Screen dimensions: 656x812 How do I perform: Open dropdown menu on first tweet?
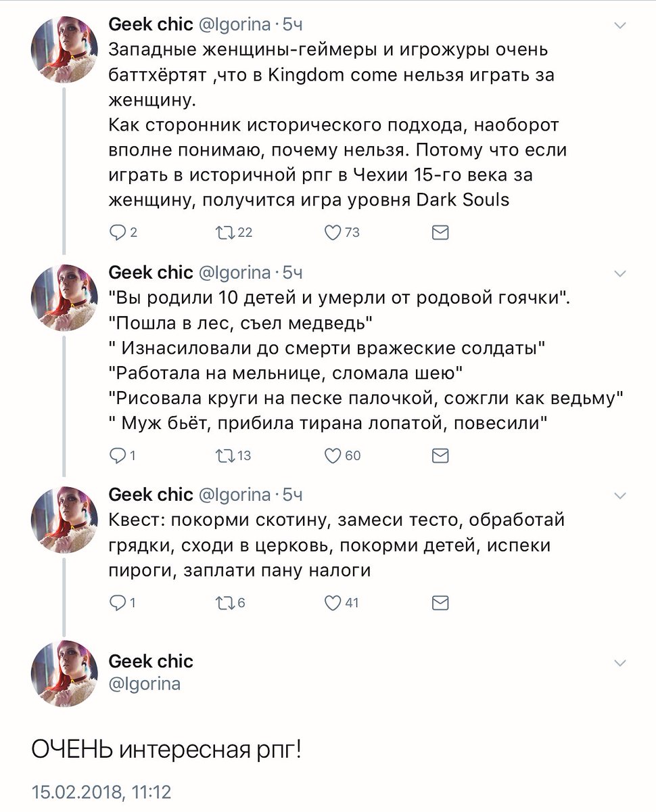coord(619,26)
